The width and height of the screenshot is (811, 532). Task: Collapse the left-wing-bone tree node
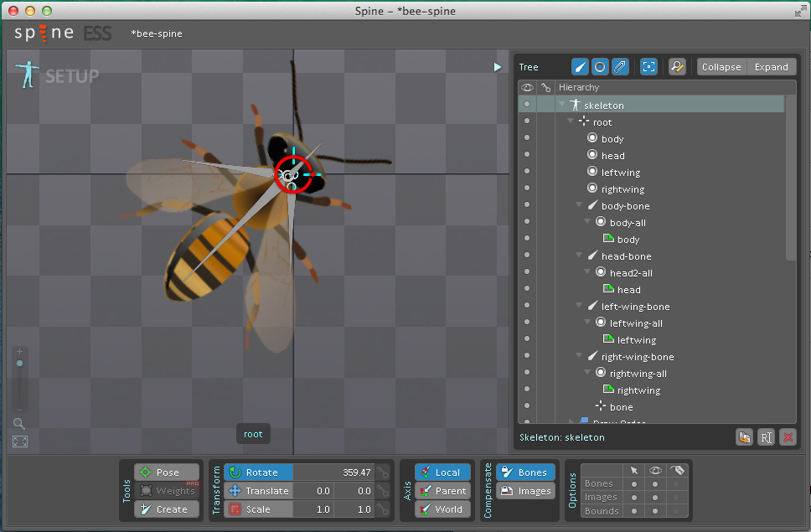(x=579, y=307)
